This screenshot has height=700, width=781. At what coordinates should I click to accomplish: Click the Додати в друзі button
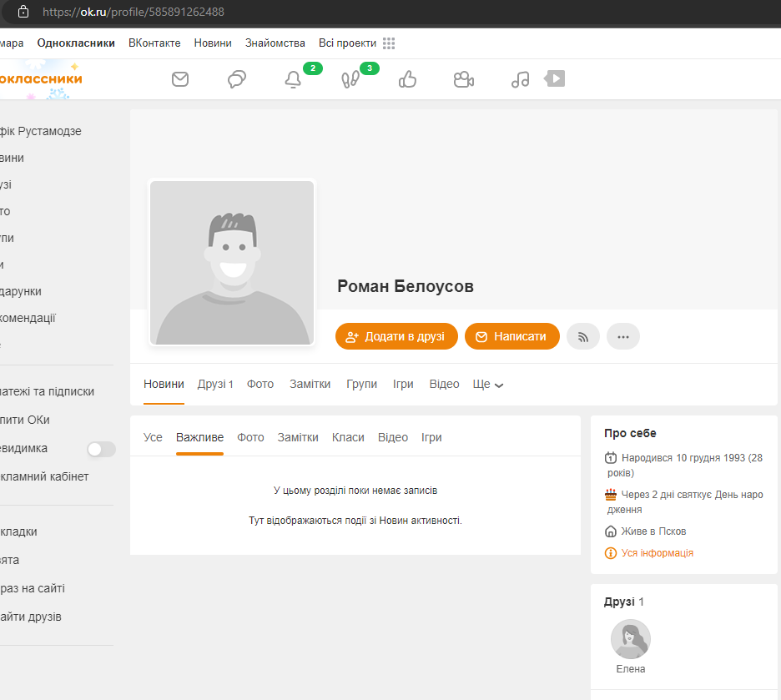[396, 336]
